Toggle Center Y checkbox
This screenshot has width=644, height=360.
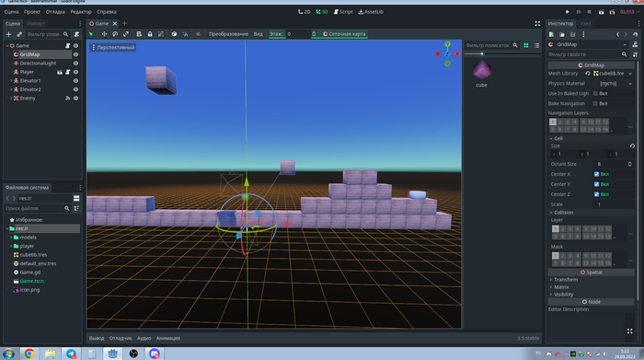(x=596, y=184)
